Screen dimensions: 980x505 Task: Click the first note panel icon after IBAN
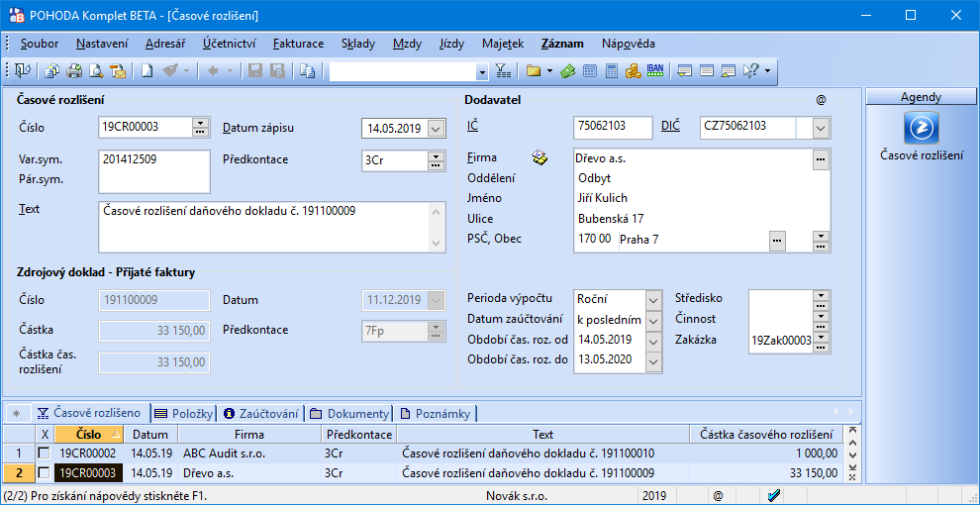point(684,71)
